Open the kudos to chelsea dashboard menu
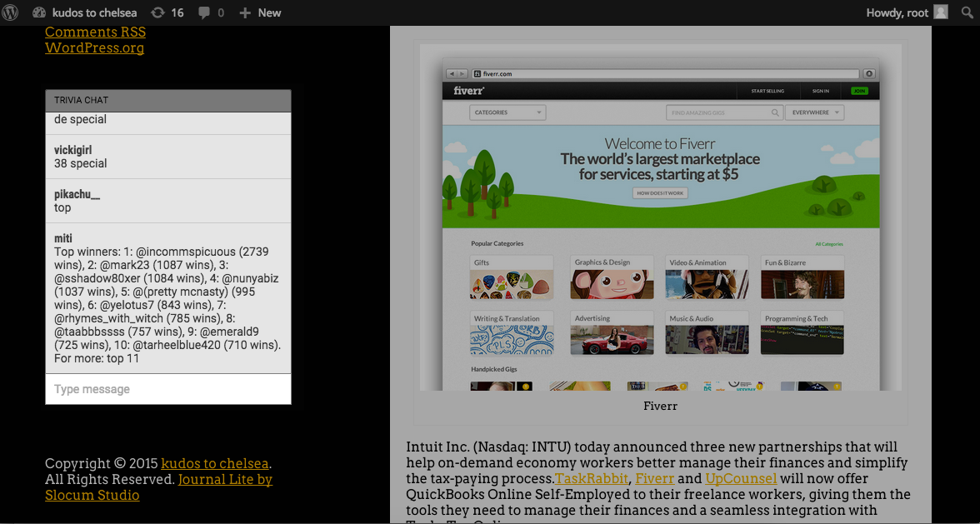The height and width of the screenshot is (524, 980). [85, 12]
